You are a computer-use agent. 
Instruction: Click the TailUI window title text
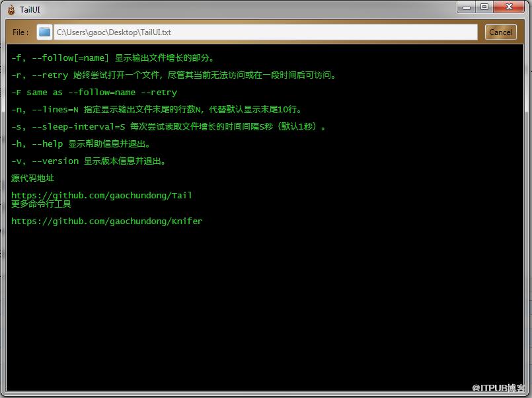point(30,10)
